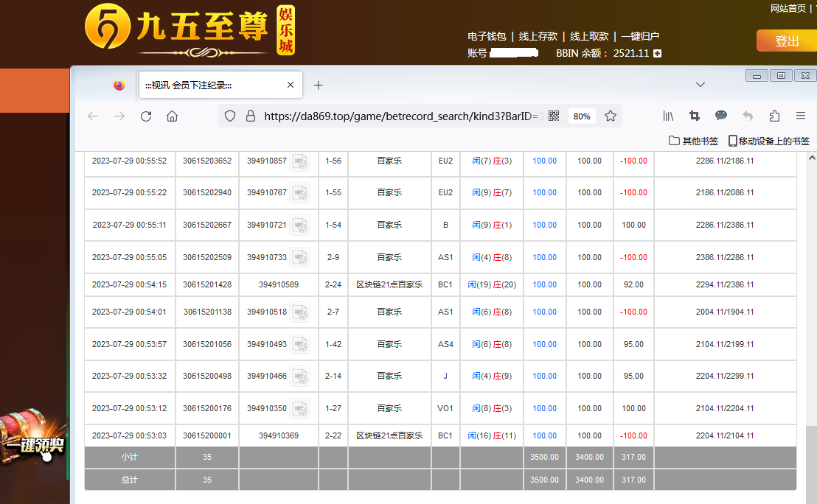
Task: Click the 80% zoom level indicator
Action: point(582,116)
